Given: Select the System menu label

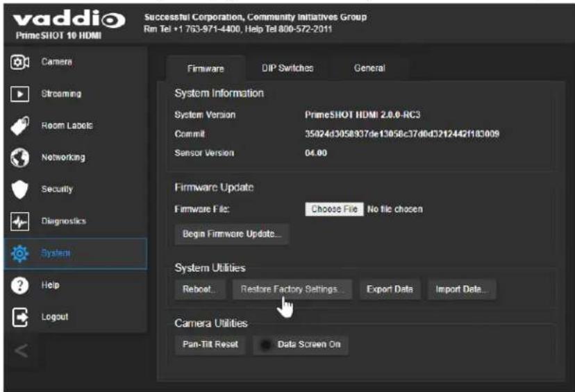Looking at the screenshot, I should 56,253.
